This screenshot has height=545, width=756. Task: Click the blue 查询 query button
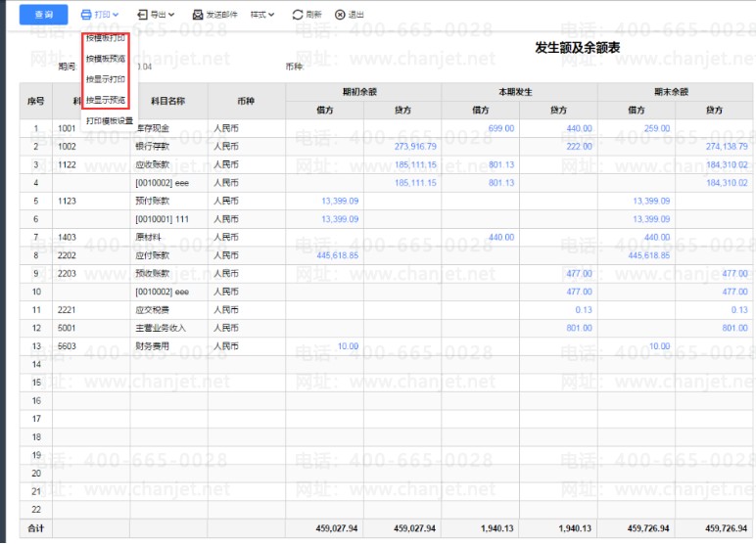[x=43, y=15]
